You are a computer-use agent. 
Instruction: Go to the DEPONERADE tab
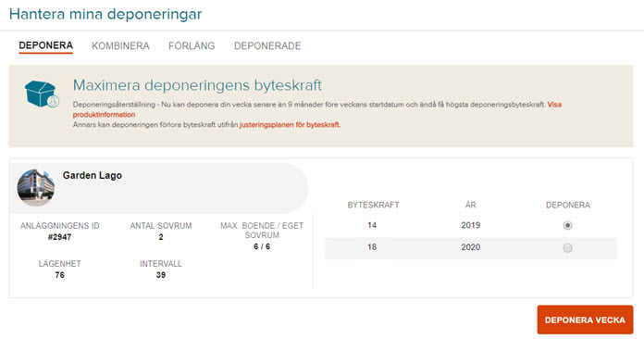pos(267,46)
